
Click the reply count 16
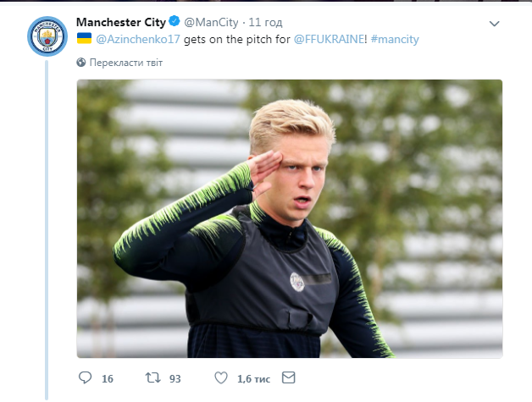click(108, 378)
